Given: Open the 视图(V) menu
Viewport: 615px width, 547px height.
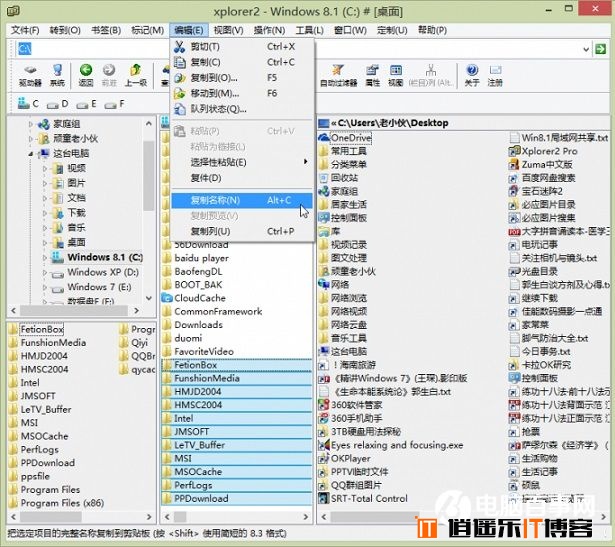Looking at the screenshot, I should [228, 30].
